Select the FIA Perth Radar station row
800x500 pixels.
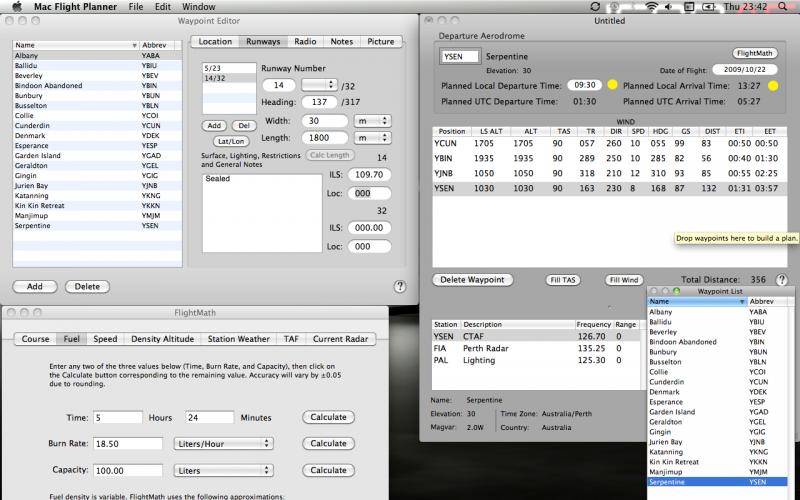[536, 348]
